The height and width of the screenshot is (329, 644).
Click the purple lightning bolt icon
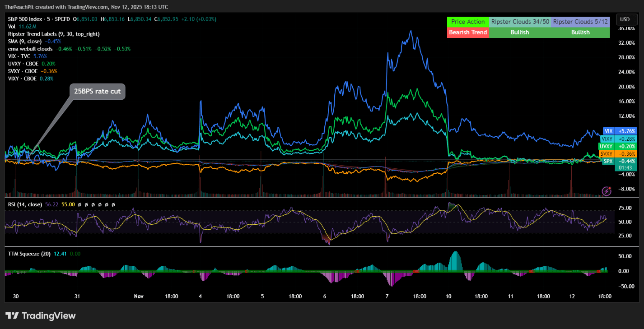(x=607, y=191)
